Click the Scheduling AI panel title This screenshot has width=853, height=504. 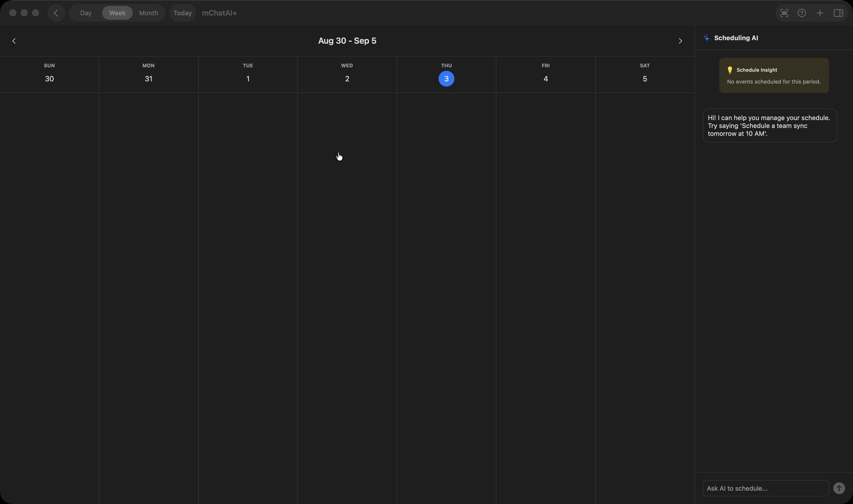736,38
